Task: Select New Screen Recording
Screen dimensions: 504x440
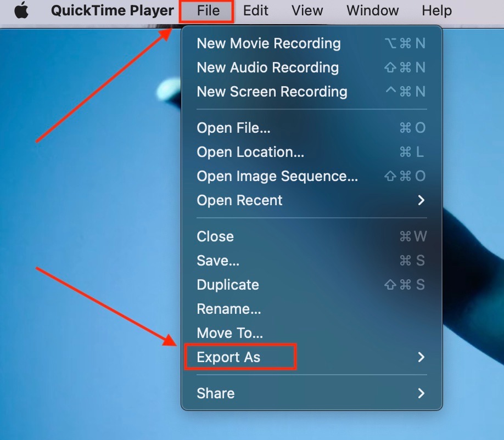Action: point(311,92)
